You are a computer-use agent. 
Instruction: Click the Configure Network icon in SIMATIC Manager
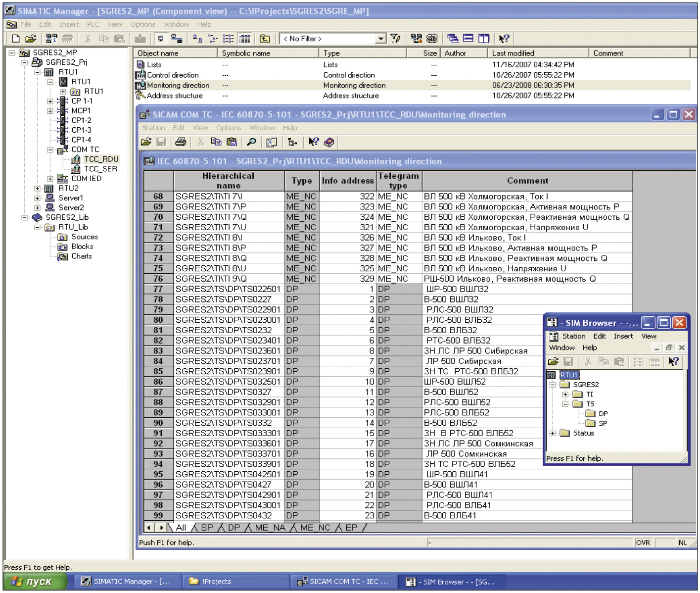[417, 39]
